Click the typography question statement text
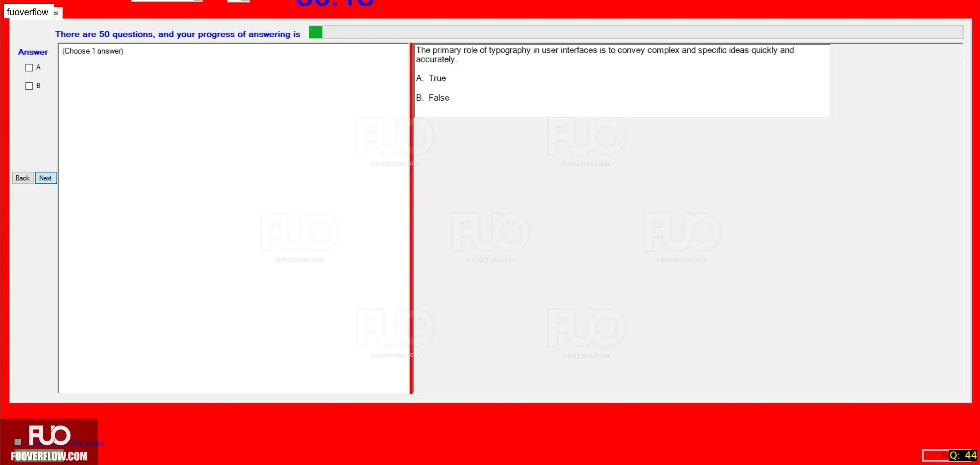This screenshot has height=465, width=980. pos(605,55)
